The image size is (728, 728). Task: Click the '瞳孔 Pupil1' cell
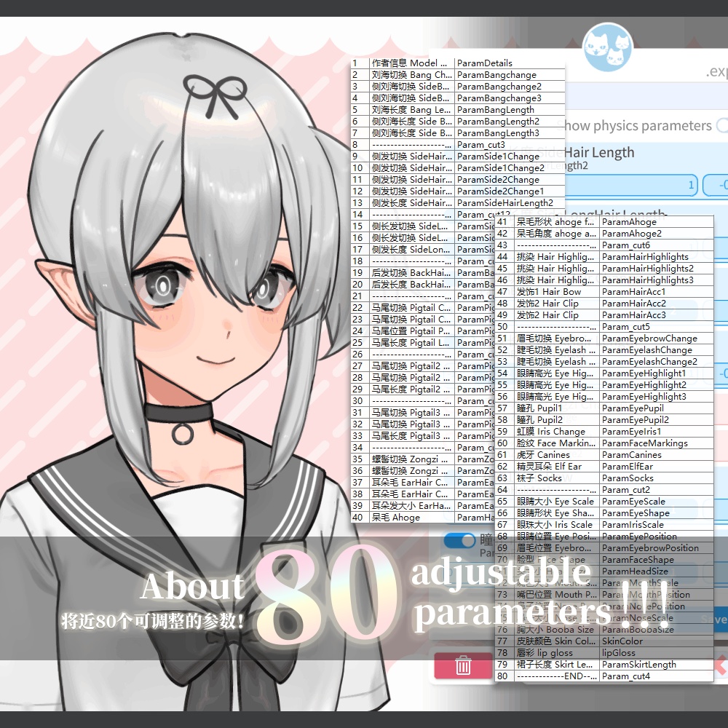557,408
